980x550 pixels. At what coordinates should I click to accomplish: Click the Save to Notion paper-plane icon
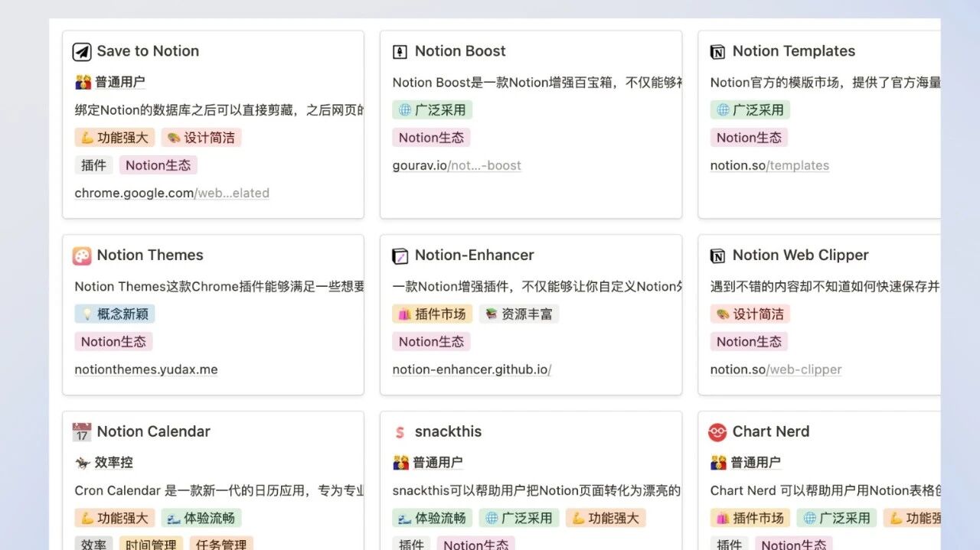coord(82,51)
